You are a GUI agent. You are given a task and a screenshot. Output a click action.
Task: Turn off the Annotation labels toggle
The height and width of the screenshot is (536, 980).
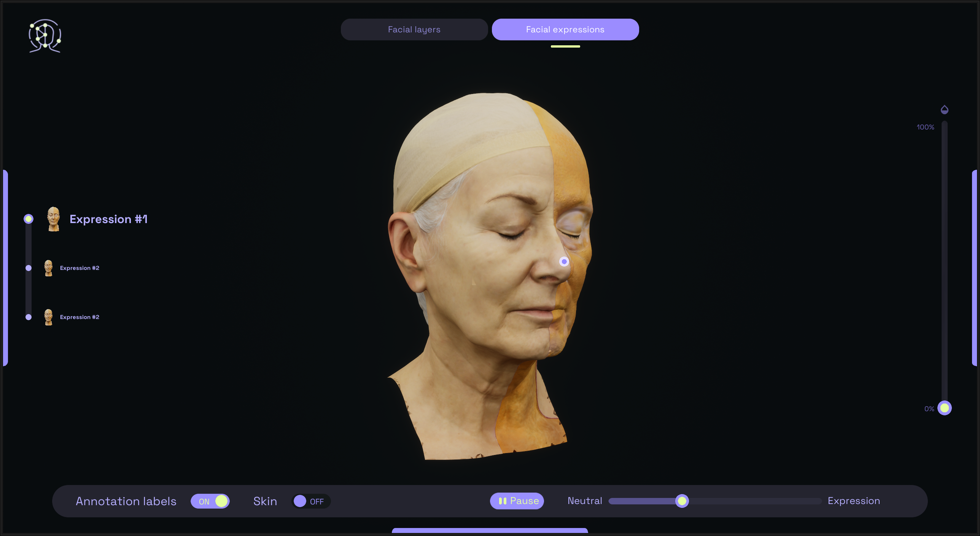click(210, 501)
